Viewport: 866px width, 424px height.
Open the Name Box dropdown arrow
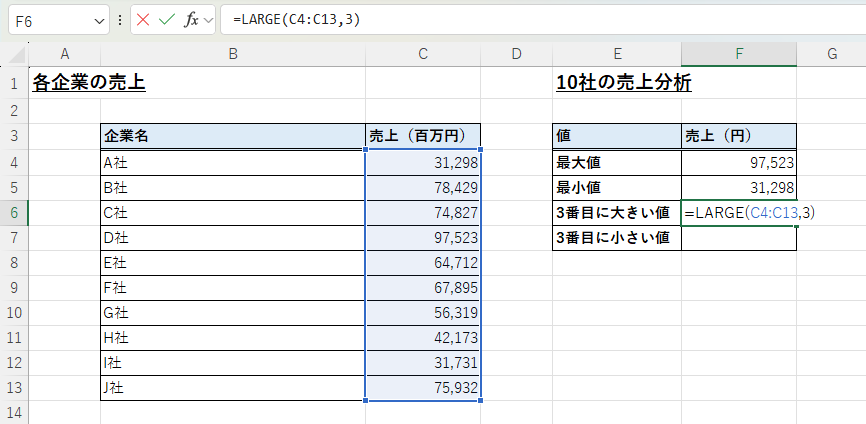[99, 20]
